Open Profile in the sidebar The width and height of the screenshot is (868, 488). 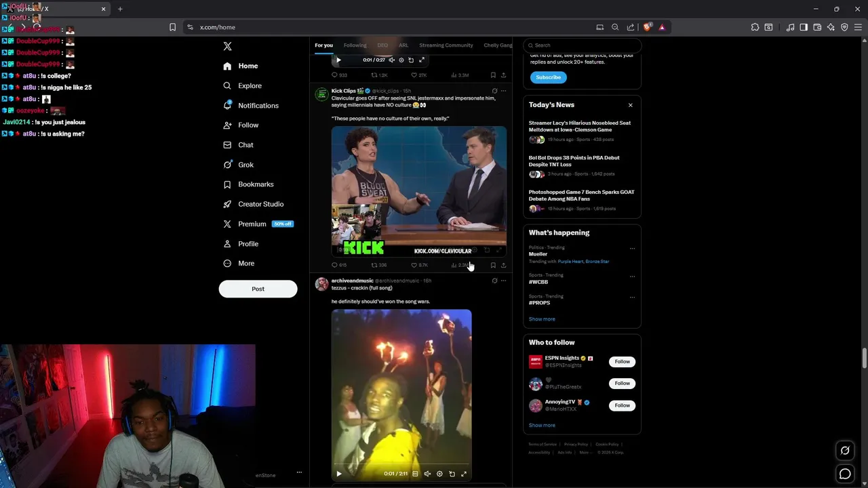241,243
